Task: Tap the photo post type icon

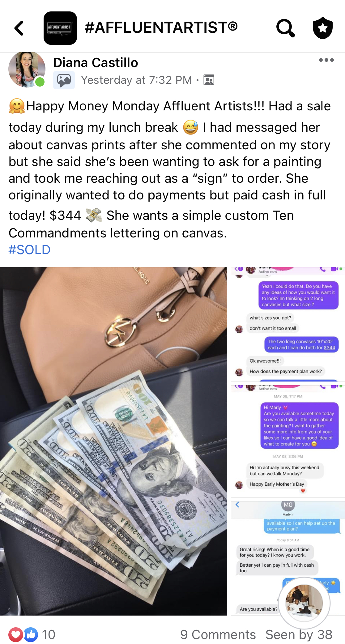Action: pyautogui.click(x=64, y=80)
